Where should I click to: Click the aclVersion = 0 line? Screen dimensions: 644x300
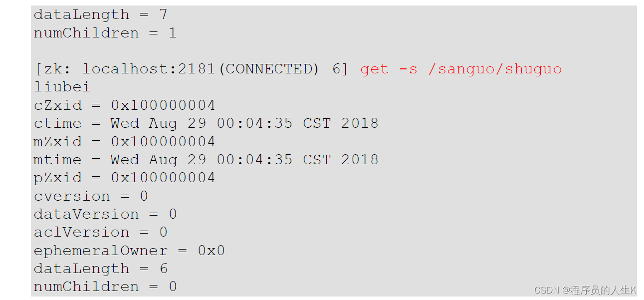click(x=101, y=232)
